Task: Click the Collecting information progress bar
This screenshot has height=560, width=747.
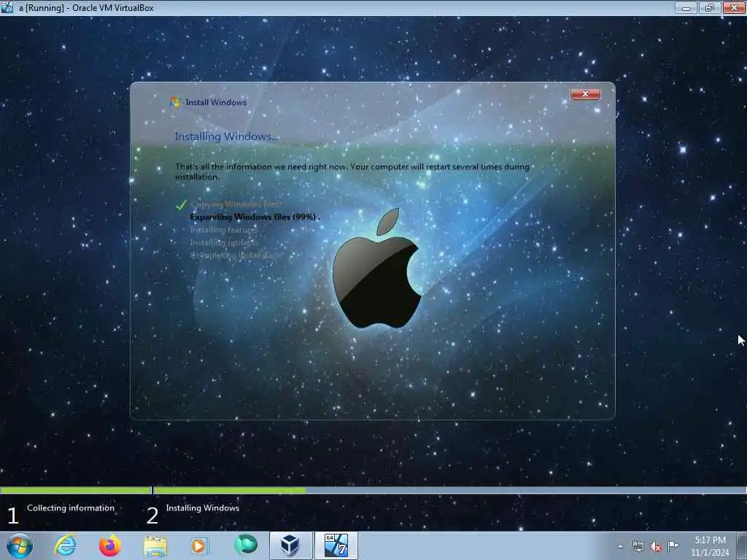Action: click(75, 490)
